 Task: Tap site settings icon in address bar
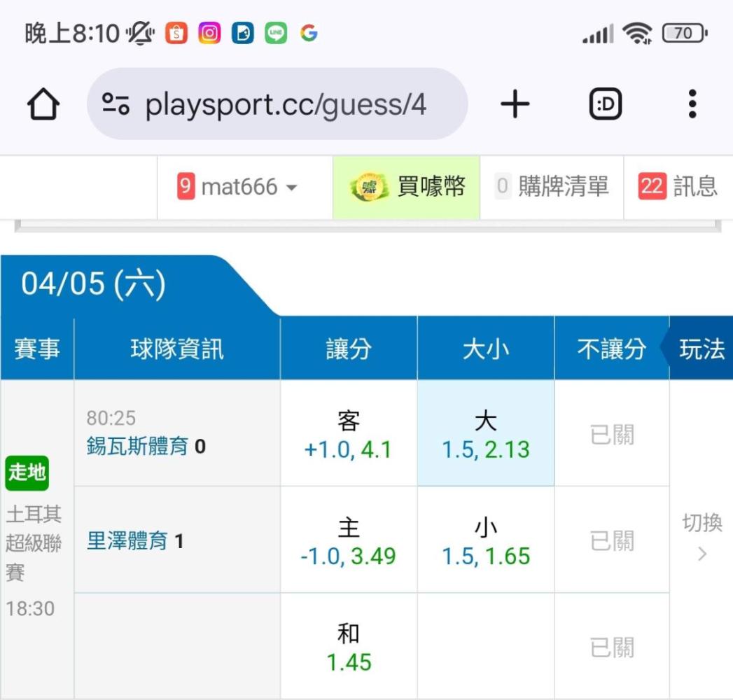[116, 105]
